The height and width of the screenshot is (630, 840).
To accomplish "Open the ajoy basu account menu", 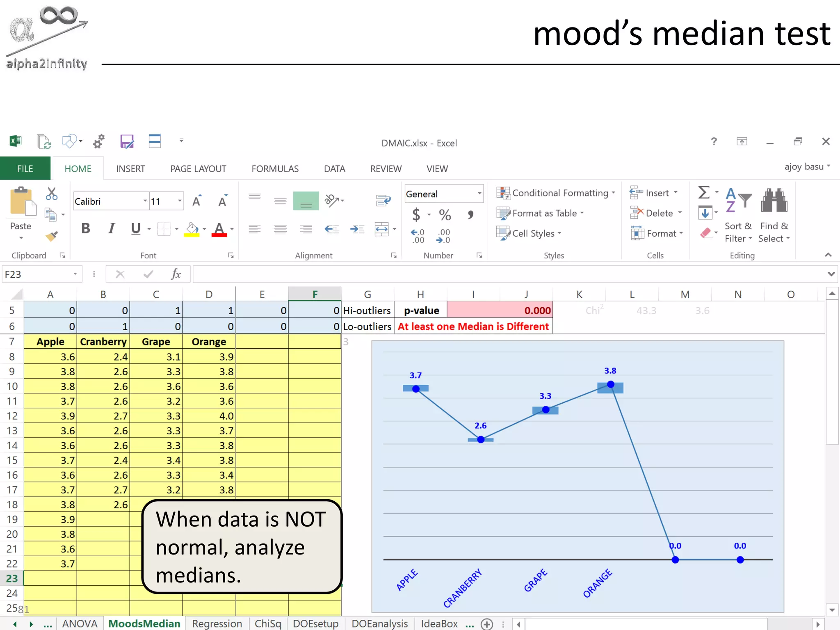I will 807,167.
